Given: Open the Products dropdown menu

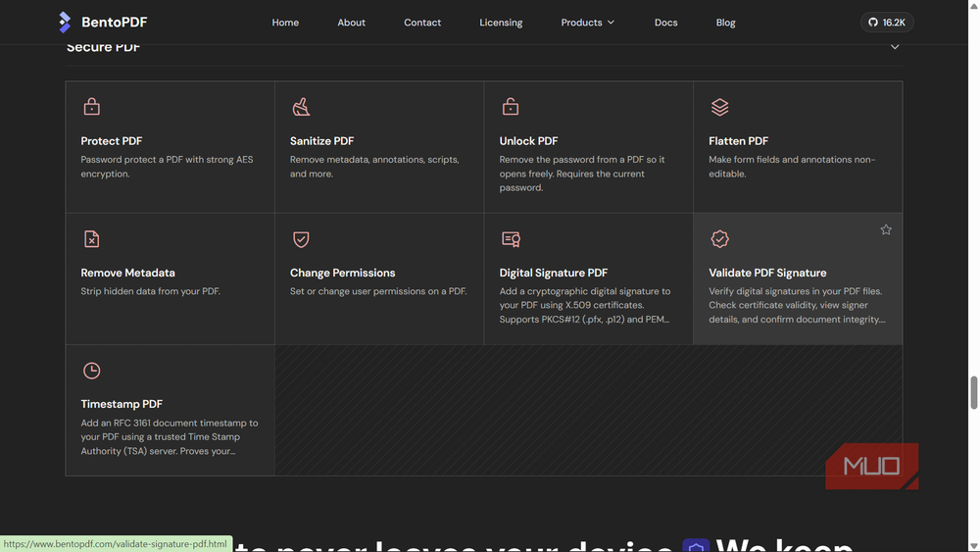Looking at the screenshot, I should tap(587, 23).
